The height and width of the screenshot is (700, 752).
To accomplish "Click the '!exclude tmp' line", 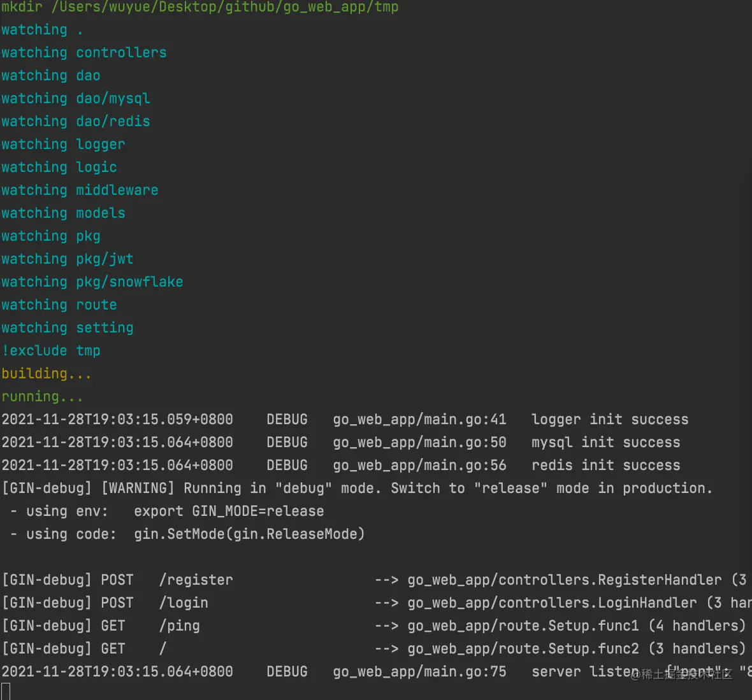I will (51, 351).
